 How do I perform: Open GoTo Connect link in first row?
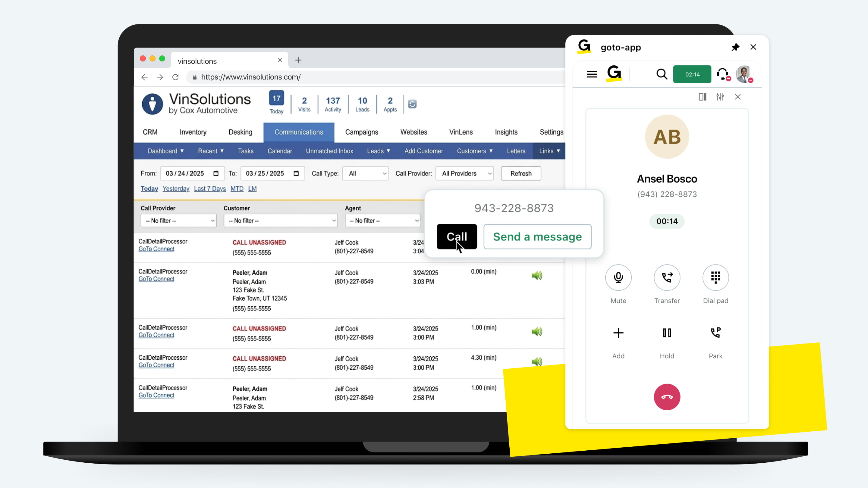(156, 249)
